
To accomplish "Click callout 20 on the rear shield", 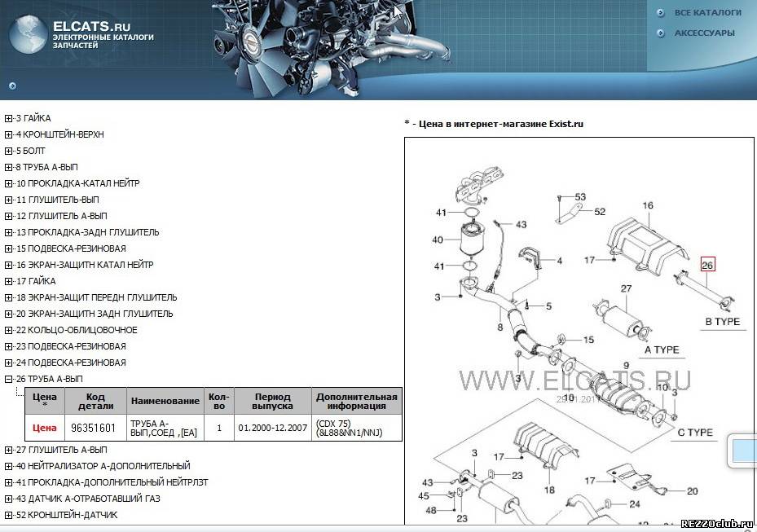I will [x=693, y=491].
